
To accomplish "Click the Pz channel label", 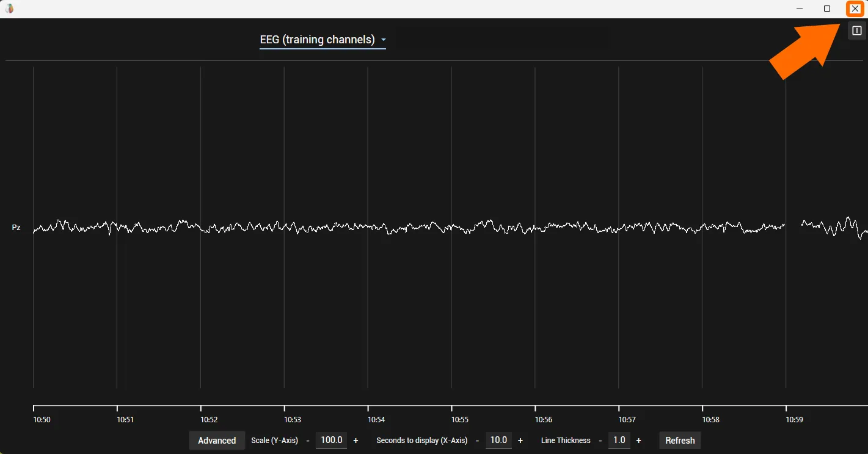I will point(16,228).
